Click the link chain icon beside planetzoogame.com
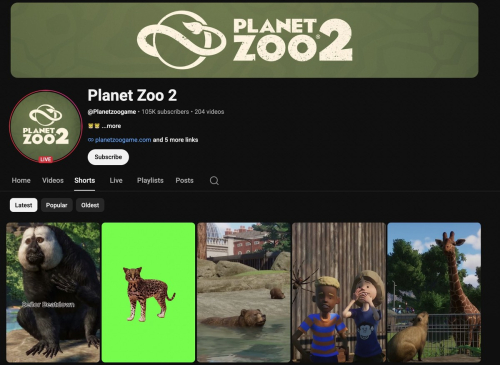Image resolution: width=500 pixels, height=365 pixels. tap(91, 140)
